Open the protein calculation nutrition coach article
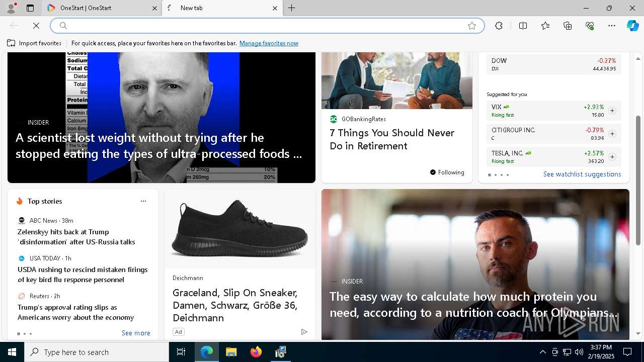This screenshot has width=644, height=362. point(473,305)
